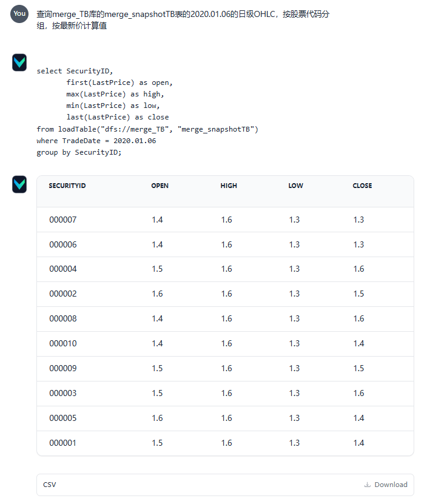Click the 'first(LastPrice) as open' code line
The image size is (430, 504).
119,82
